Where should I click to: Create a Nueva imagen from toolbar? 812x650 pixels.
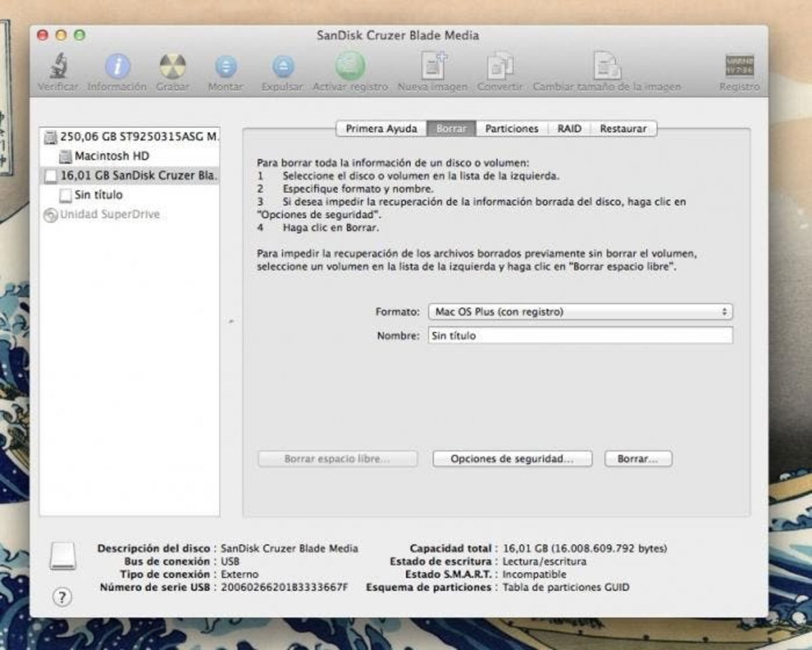(x=433, y=66)
